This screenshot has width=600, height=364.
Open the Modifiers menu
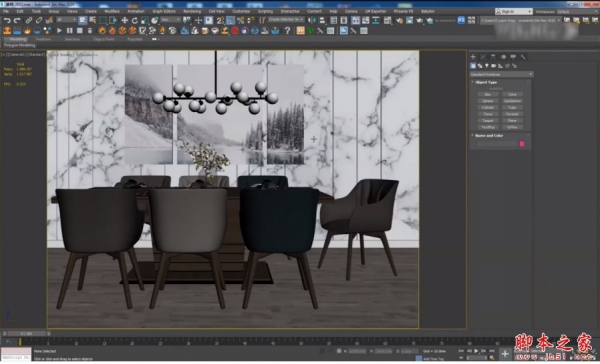coord(112,11)
